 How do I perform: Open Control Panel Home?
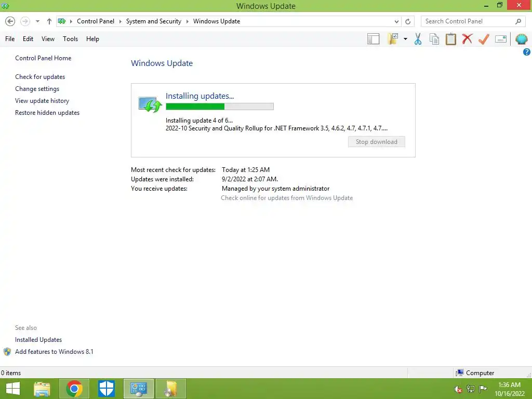(x=43, y=58)
